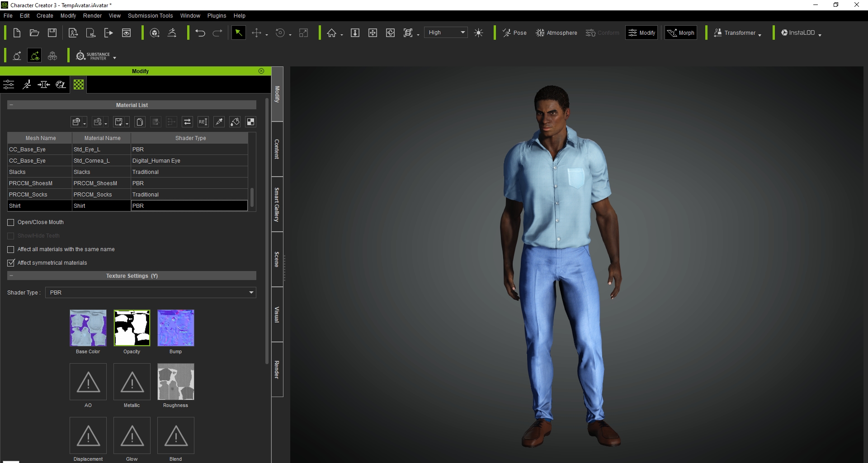
Task: Save the project using the floppy disk icon
Action: click(52, 33)
